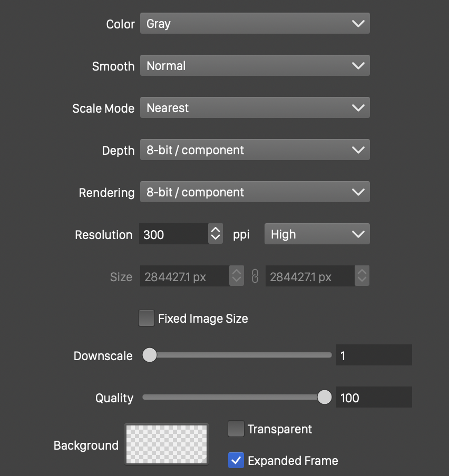Click the Quality value field showing 100
The image size is (449, 476).
[x=374, y=398]
